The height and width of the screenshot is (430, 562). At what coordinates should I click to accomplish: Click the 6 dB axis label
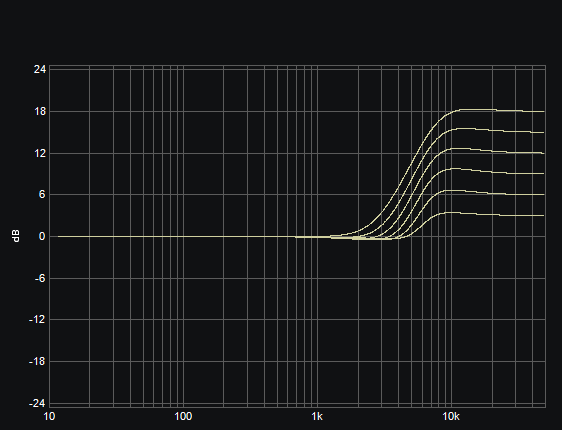click(x=43, y=195)
